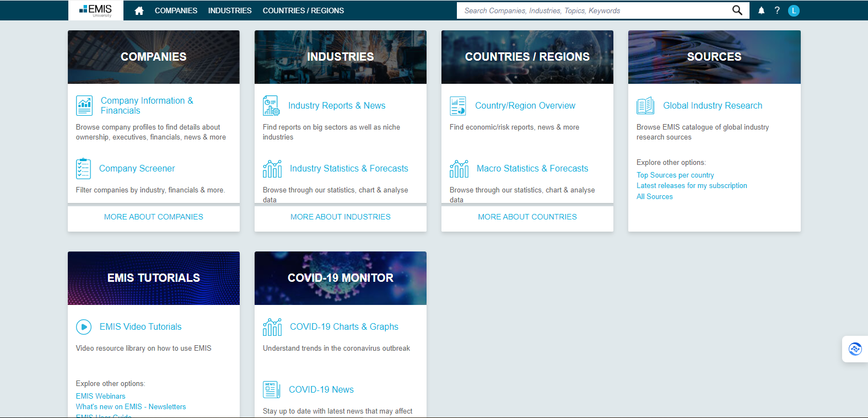Open Global Industry Research link

tap(713, 106)
